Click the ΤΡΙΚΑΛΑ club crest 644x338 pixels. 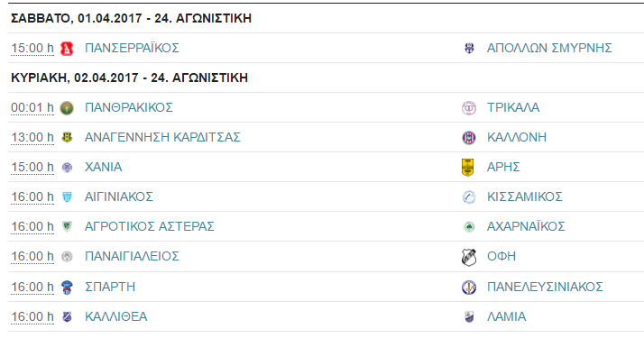(469, 108)
